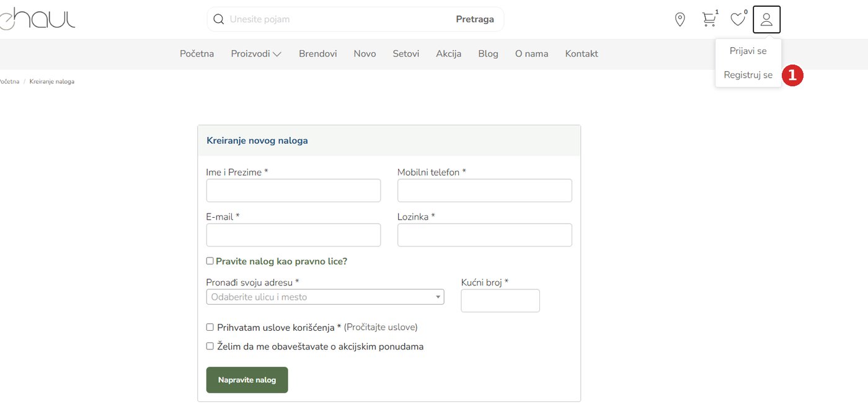This screenshot has height=412, width=868.
Task: Click the search magnifier icon
Action: click(x=218, y=19)
